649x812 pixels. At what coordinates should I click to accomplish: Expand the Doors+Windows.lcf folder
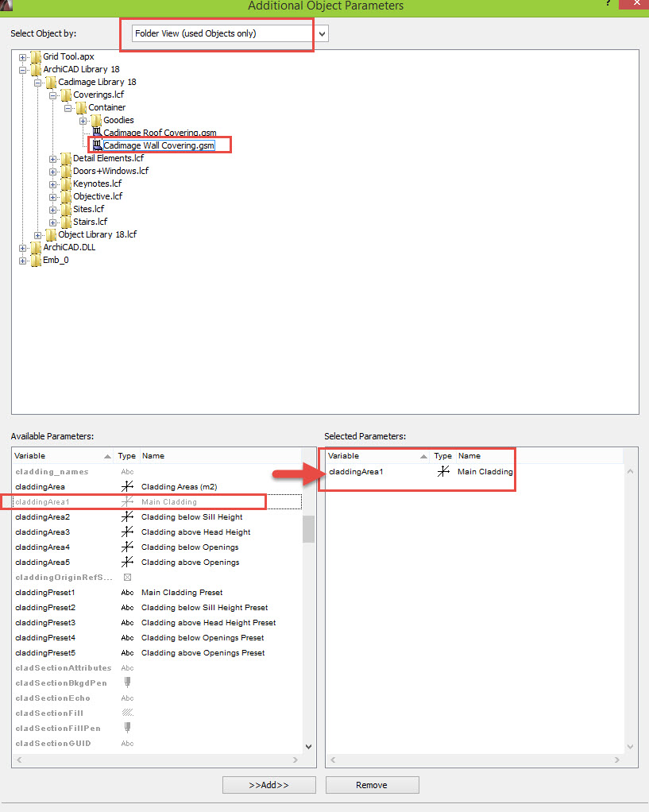point(52,172)
